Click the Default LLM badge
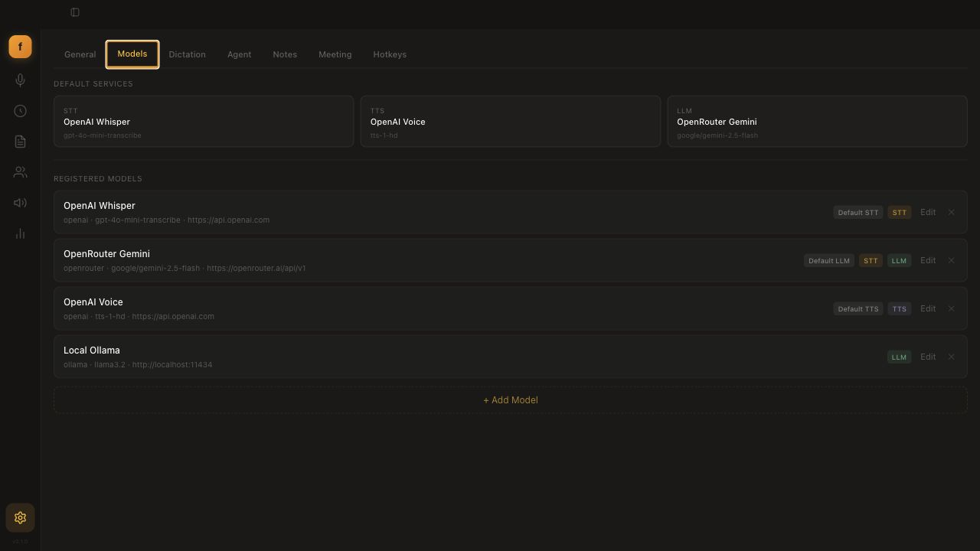980x551 pixels. click(828, 260)
